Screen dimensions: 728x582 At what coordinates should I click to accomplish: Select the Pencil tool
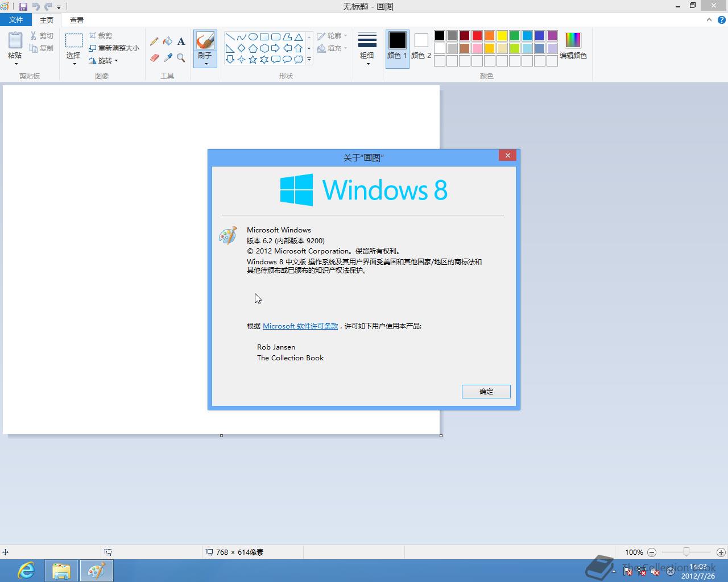click(x=154, y=41)
